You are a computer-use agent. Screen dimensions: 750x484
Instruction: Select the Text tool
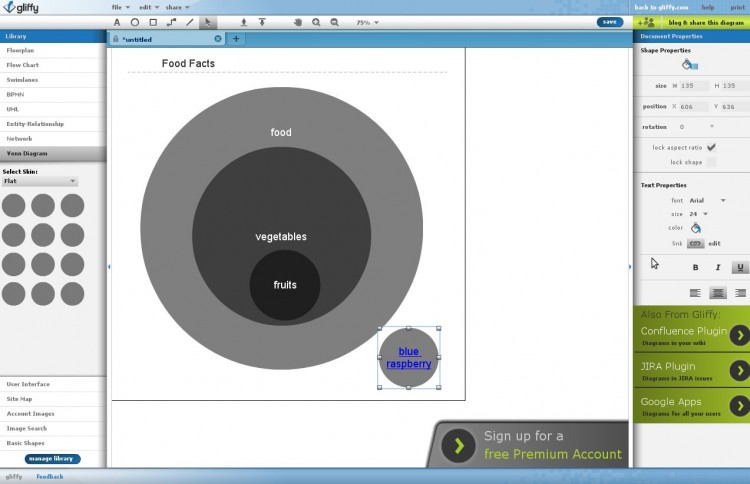[x=117, y=22]
